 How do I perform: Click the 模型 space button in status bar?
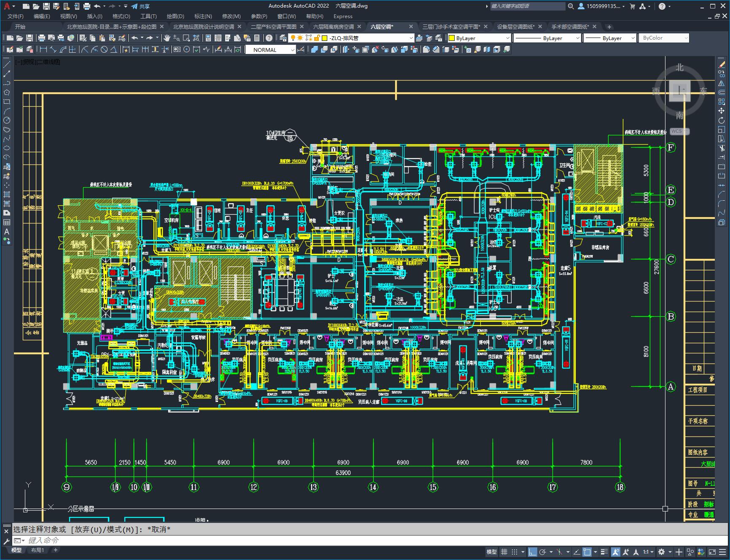[x=492, y=552]
